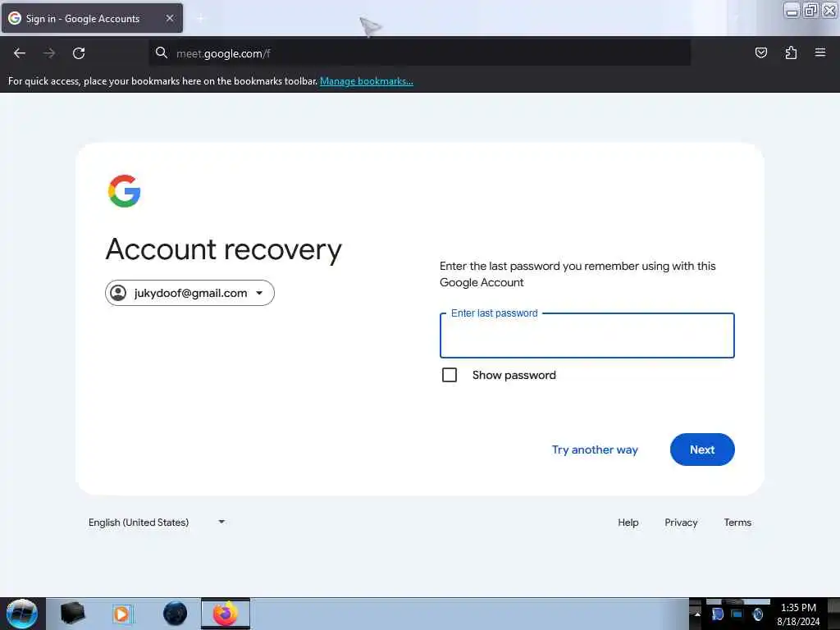
Task: Click the address bar showing meet.google.com
Action: pyautogui.click(x=419, y=53)
